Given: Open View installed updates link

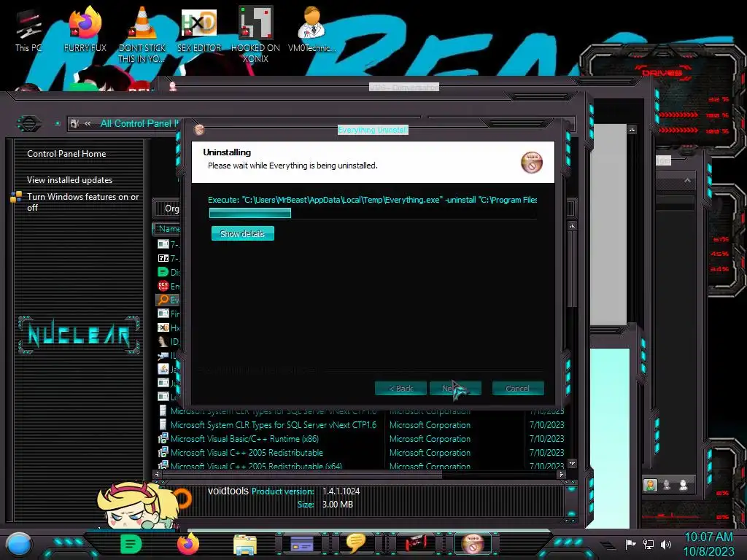Looking at the screenshot, I should click(x=69, y=179).
